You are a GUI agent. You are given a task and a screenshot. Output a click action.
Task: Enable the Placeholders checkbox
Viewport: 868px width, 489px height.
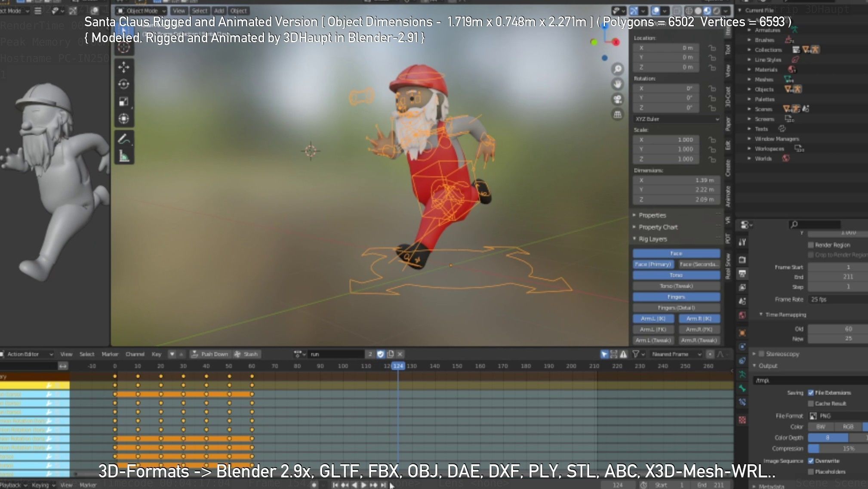[x=811, y=472]
